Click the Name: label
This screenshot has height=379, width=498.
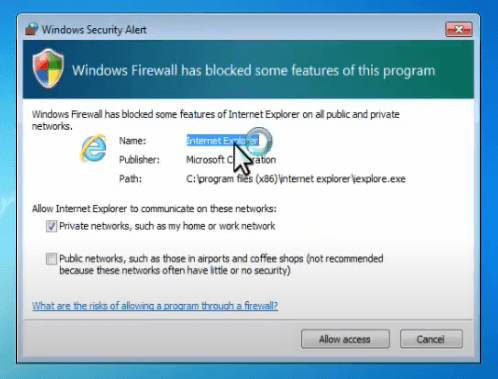132,141
